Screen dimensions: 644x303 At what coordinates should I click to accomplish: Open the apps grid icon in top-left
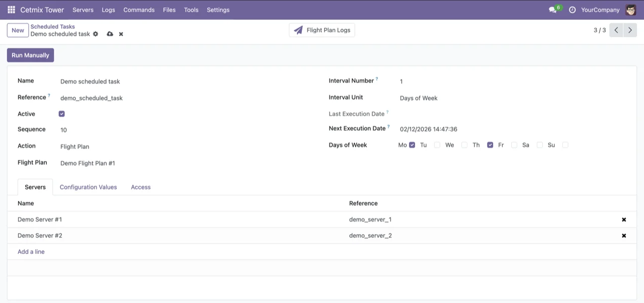click(11, 10)
